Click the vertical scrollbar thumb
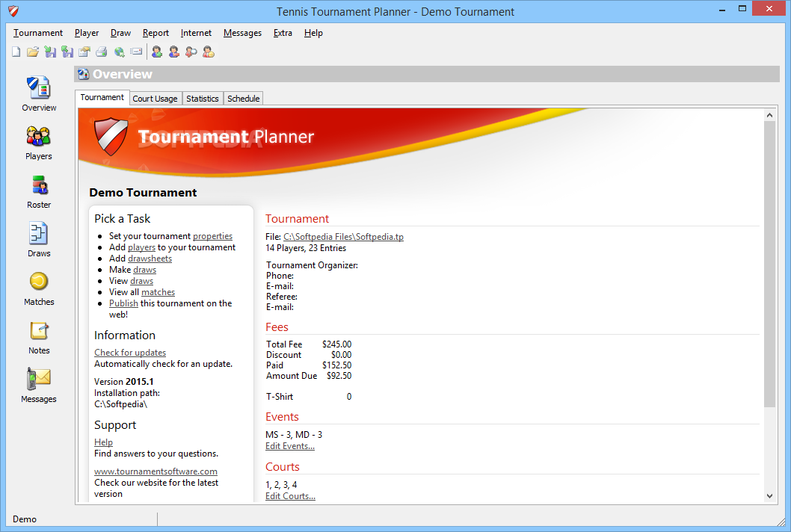Image resolution: width=791 pixels, height=532 pixels. pyautogui.click(x=769, y=265)
